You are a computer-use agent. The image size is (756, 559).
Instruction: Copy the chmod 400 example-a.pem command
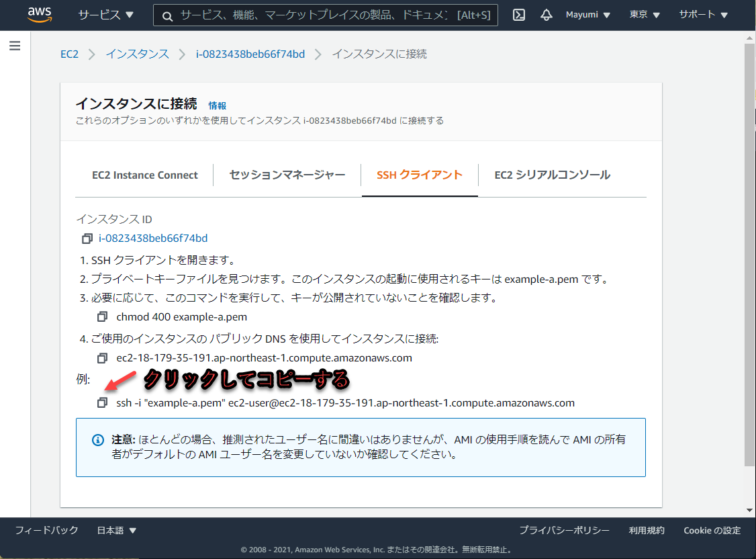click(102, 317)
